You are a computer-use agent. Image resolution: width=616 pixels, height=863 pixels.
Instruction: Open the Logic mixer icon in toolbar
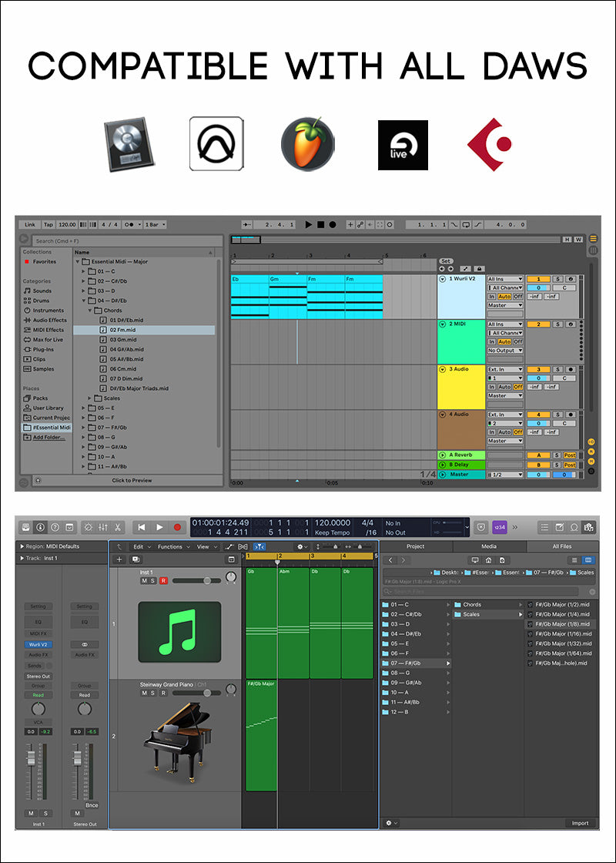(103, 527)
